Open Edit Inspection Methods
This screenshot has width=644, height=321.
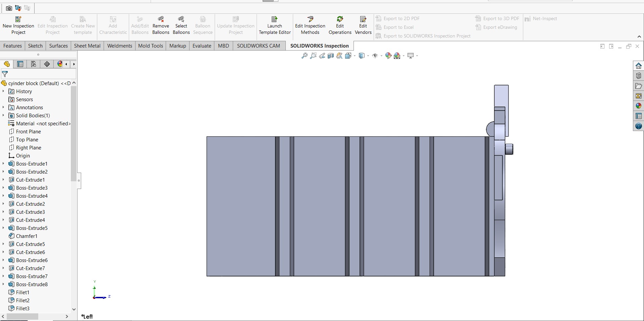coord(310,25)
